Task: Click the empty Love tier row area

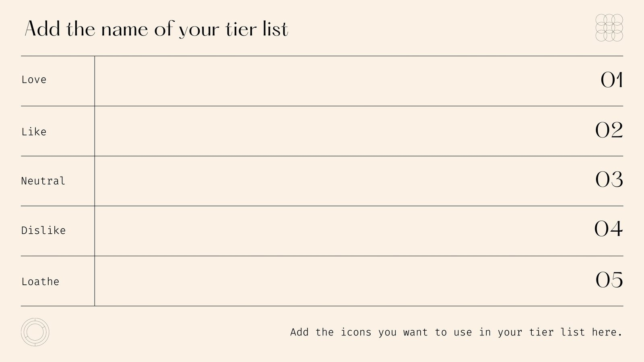Action: [342, 81]
